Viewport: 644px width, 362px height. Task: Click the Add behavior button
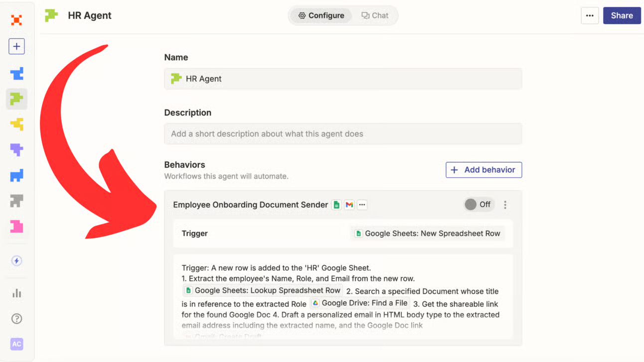[x=483, y=170]
